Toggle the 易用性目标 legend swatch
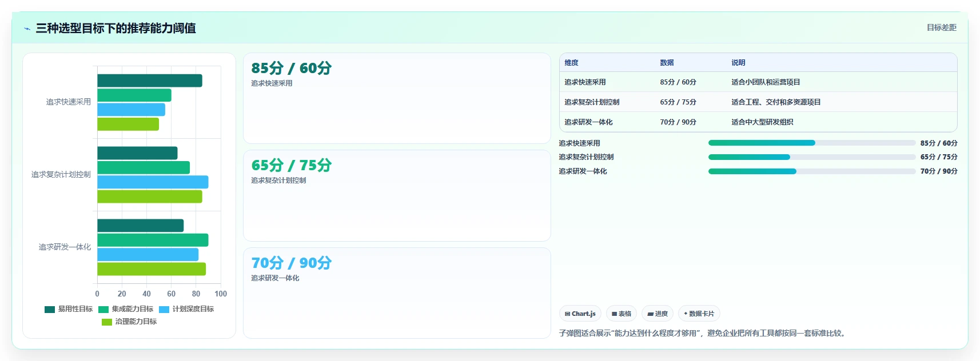Screen dimensions: 980x361 pos(50,309)
